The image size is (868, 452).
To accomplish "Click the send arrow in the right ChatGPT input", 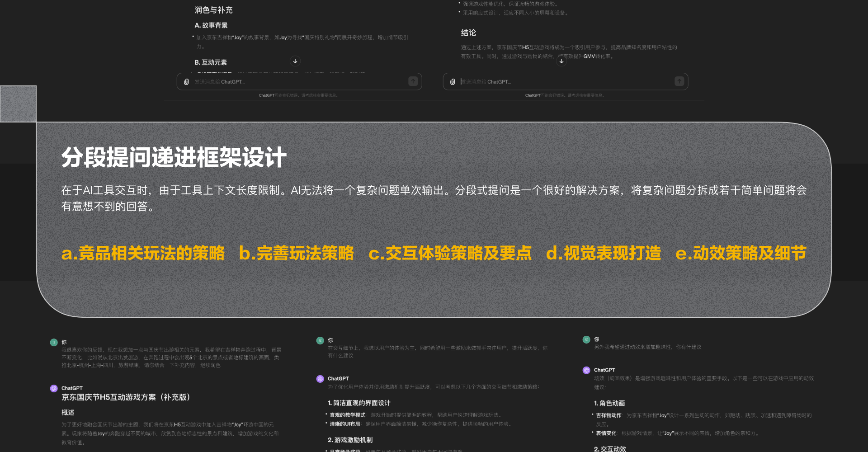I will 679,81.
